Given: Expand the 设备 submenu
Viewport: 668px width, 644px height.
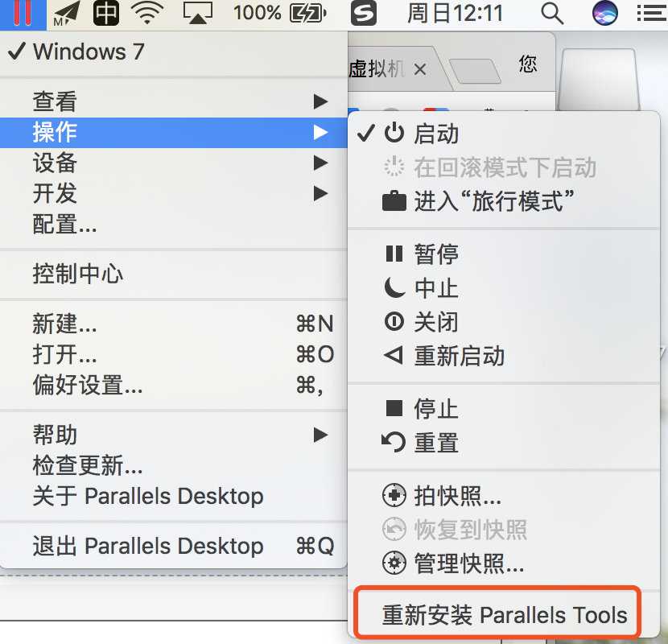Looking at the screenshot, I should [x=174, y=163].
